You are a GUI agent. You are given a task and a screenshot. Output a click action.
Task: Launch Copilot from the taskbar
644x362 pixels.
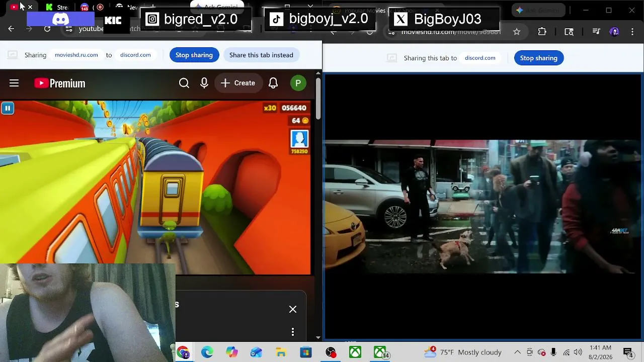pos(232,352)
